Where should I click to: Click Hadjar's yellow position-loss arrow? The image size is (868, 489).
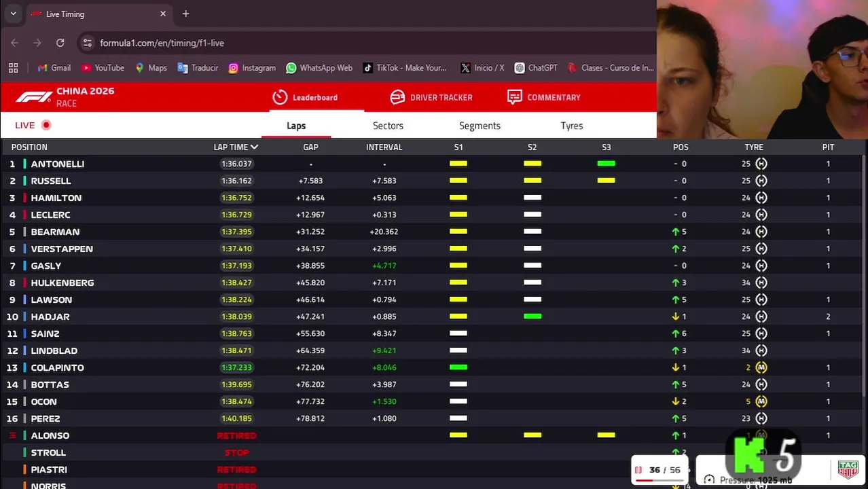click(x=676, y=316)
